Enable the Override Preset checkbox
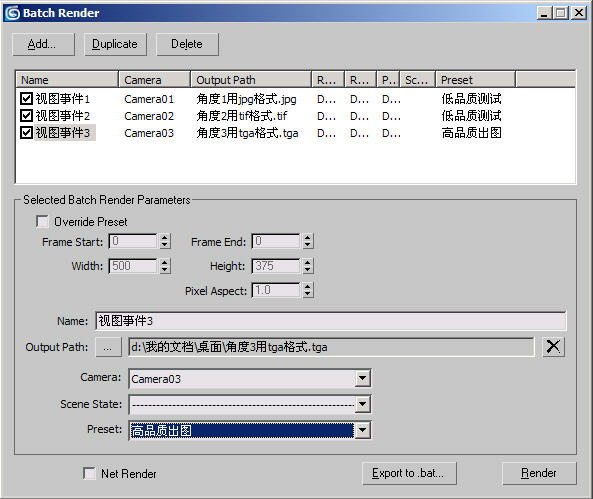This screenshot has width=593, height=499. pos(42,221)
